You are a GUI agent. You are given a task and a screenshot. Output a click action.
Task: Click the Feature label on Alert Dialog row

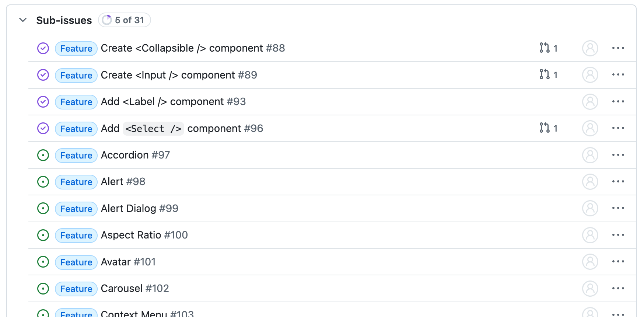pos(76,209)
